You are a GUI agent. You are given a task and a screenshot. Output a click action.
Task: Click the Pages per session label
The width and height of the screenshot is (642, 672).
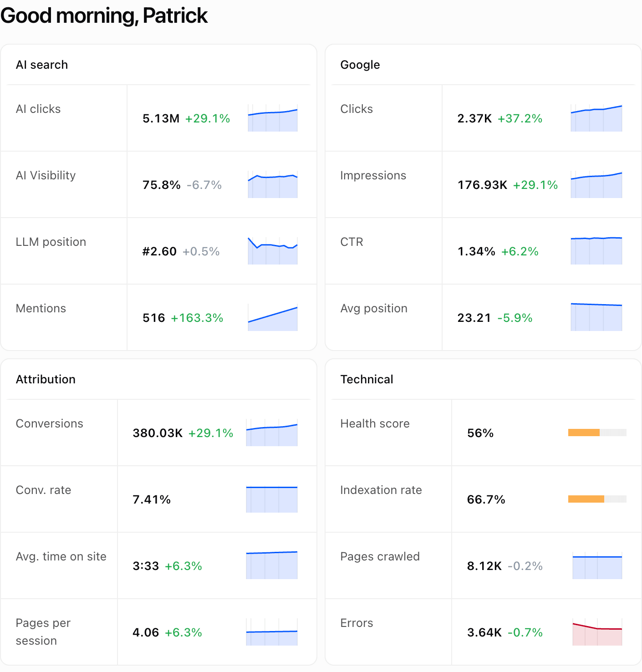click(x=43, y=631)
